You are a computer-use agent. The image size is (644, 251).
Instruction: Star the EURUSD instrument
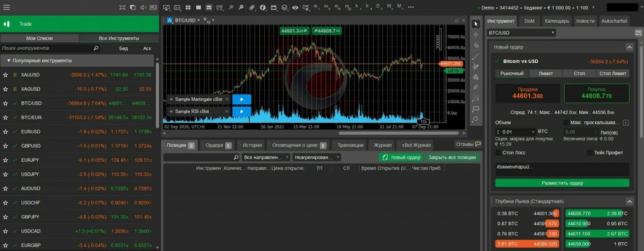5,131
